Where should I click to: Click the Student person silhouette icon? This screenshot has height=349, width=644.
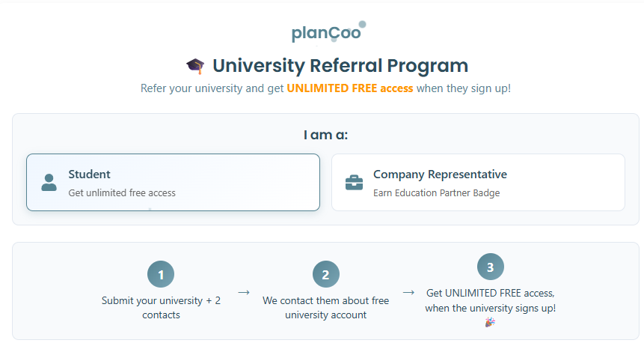pos(49,183)
